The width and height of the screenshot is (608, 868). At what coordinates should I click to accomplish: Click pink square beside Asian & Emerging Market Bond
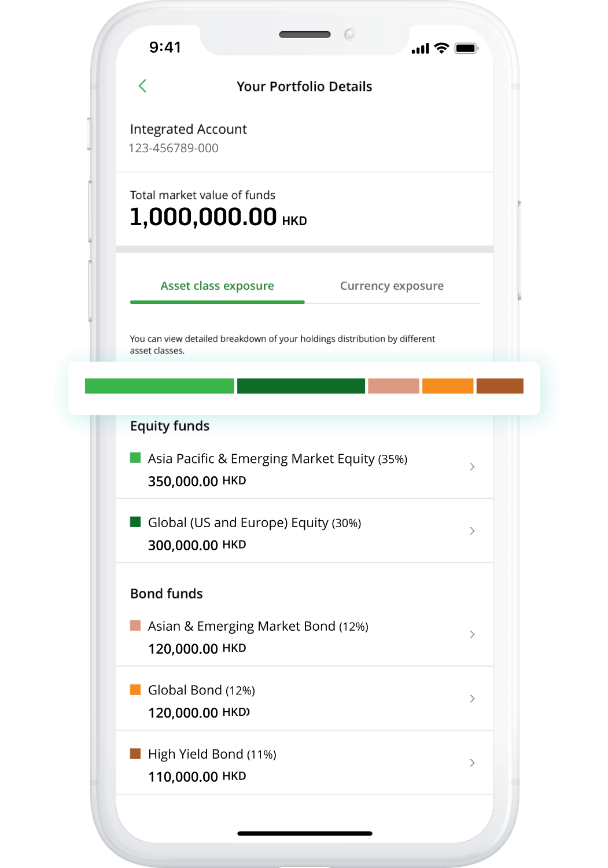pyautogui.click(x=135, y=626)
